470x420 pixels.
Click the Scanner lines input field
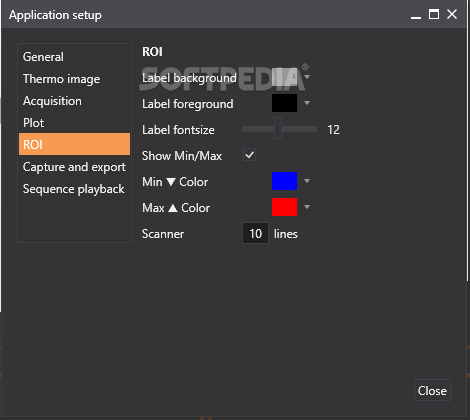tap(255, 233)
